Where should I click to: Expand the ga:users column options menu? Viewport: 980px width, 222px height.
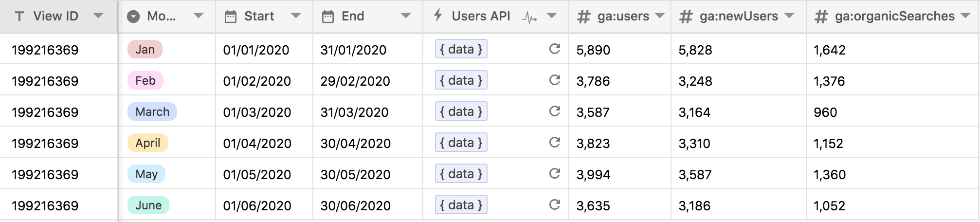coord(660,16)
